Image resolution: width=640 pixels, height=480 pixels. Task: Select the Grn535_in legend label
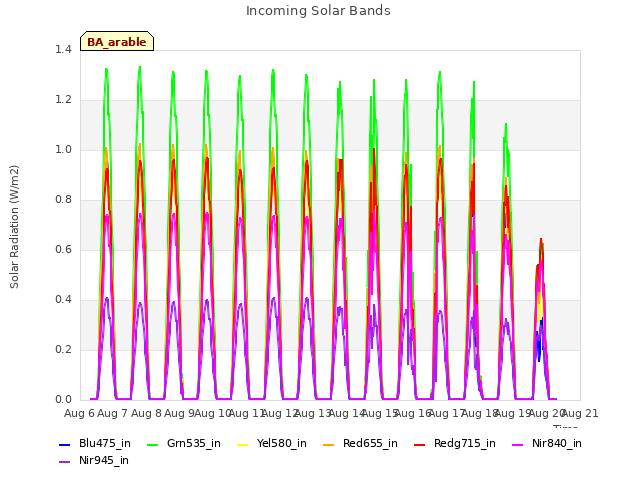pos(194,443)
